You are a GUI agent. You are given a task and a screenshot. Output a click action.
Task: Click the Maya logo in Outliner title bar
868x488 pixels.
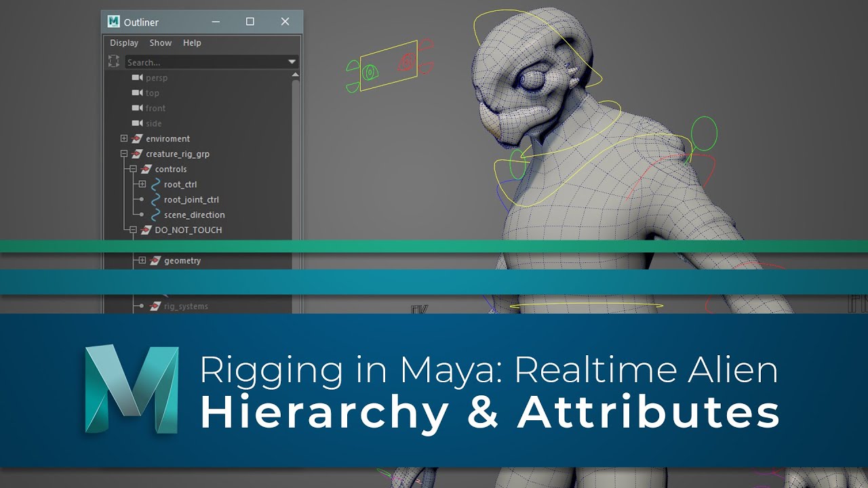coord(113,22)
